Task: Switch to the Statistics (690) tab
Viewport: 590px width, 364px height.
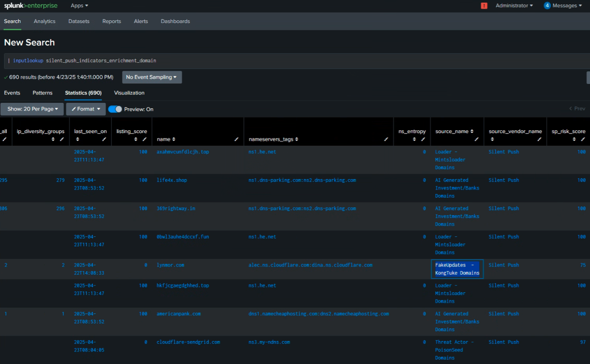Action: pos(83,93)
